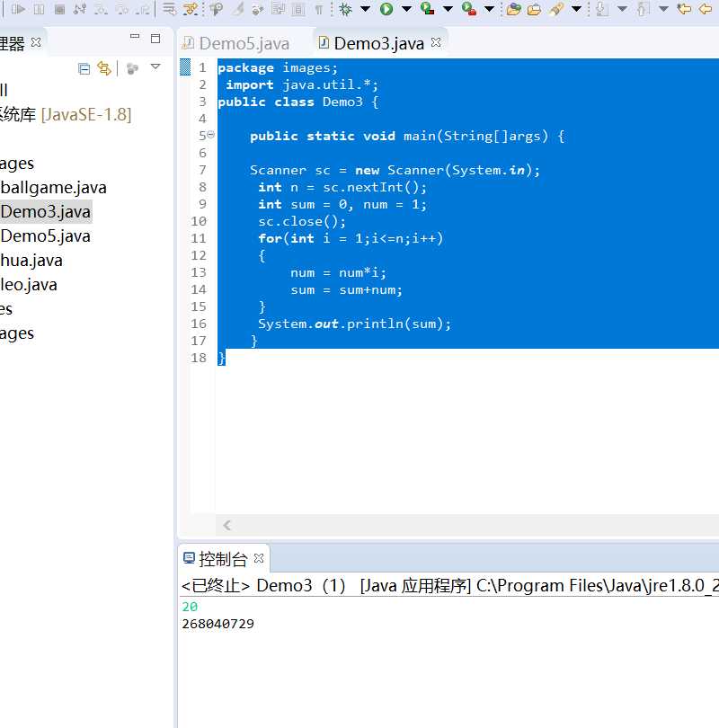This screenshot has height=728, width=719.
Task: Close the 控制台 console view
Action: click(x=259, y=558)
